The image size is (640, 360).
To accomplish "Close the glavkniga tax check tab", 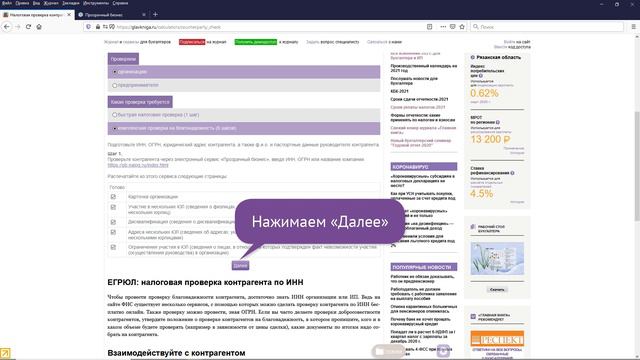I will pyautogui.click(x=69, y=14).
